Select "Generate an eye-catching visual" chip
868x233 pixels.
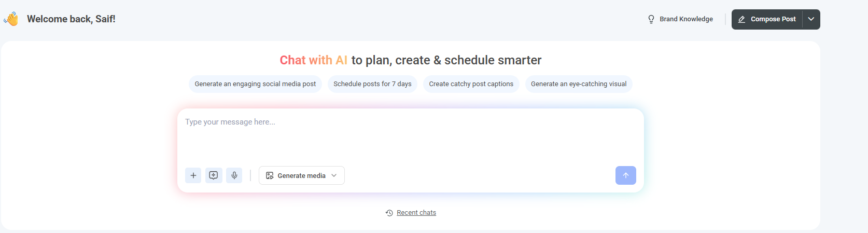(x=579, y=84)
